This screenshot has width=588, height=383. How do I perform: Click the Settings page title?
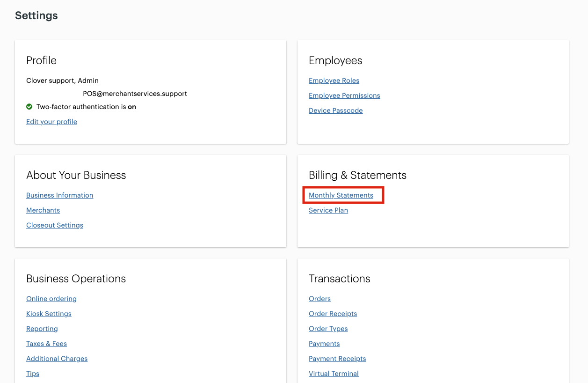tap(36, 15)
